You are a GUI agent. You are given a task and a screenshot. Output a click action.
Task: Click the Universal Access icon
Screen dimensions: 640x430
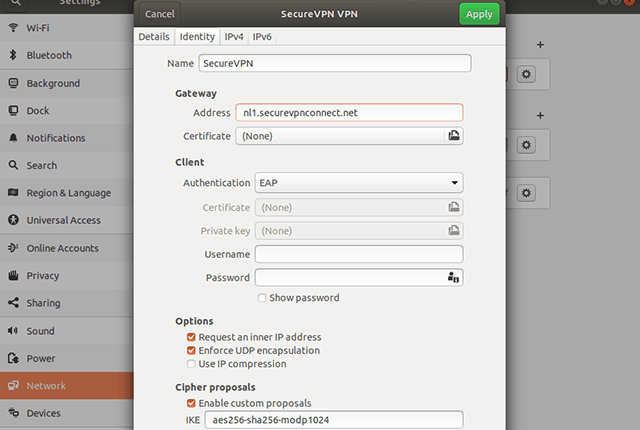coord(13,219)
